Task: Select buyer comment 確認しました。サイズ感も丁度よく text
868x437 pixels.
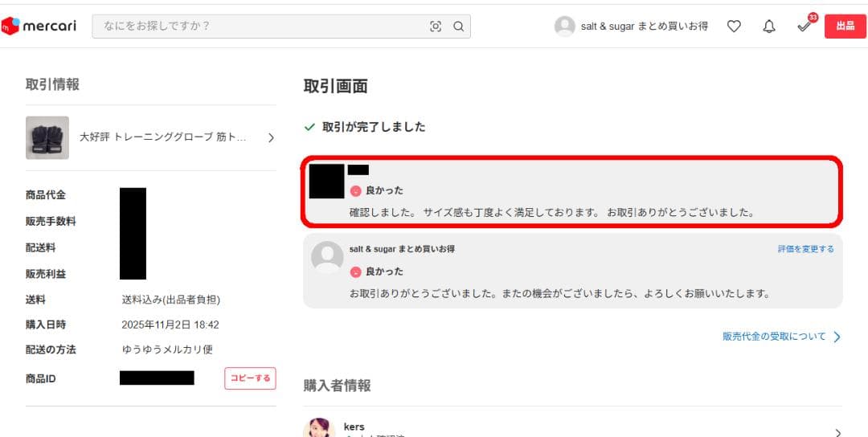Action: [552, 212]
